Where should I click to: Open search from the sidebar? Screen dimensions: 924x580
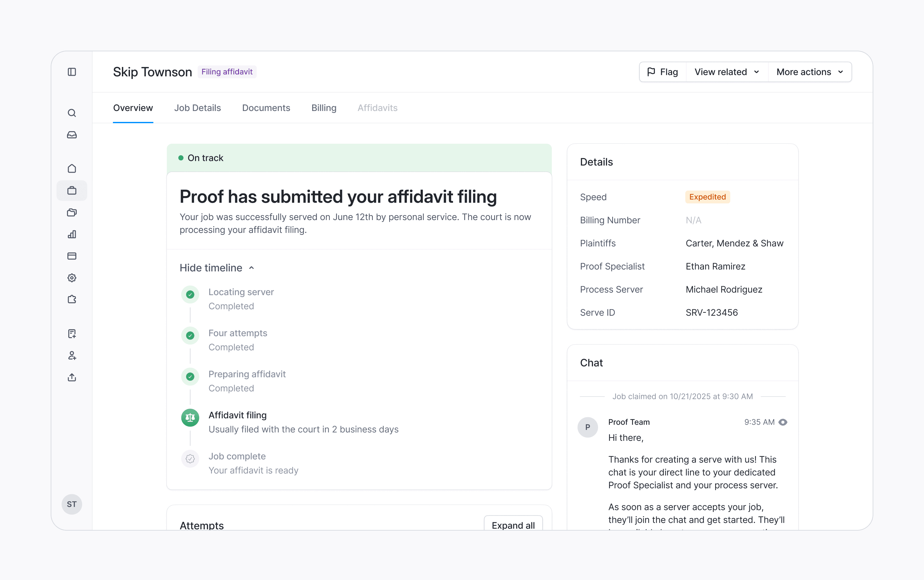tap(72, 113)
